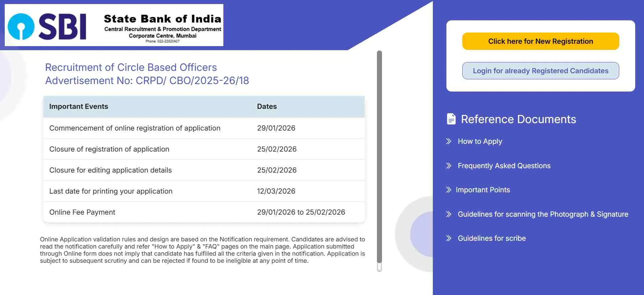
Task: Click the Important Events column header
Action: tap(79, 106)
